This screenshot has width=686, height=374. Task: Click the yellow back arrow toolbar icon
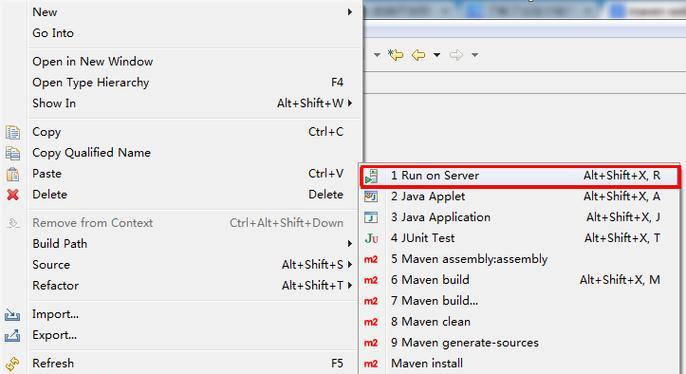[419, 55]
